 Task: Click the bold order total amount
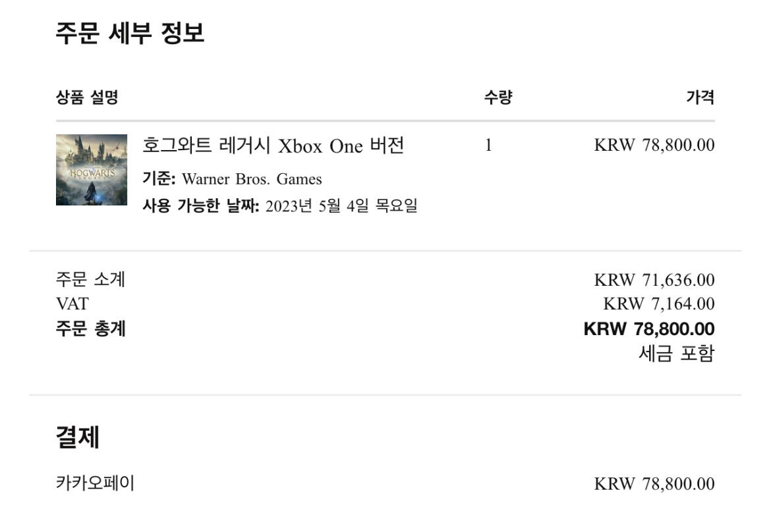648,329
